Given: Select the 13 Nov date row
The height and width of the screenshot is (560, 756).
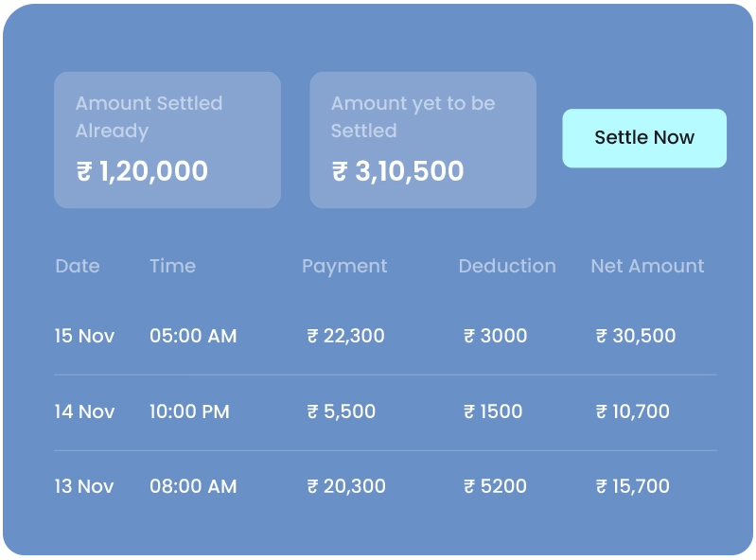Looking at the screenshot, I should (85, 486).
